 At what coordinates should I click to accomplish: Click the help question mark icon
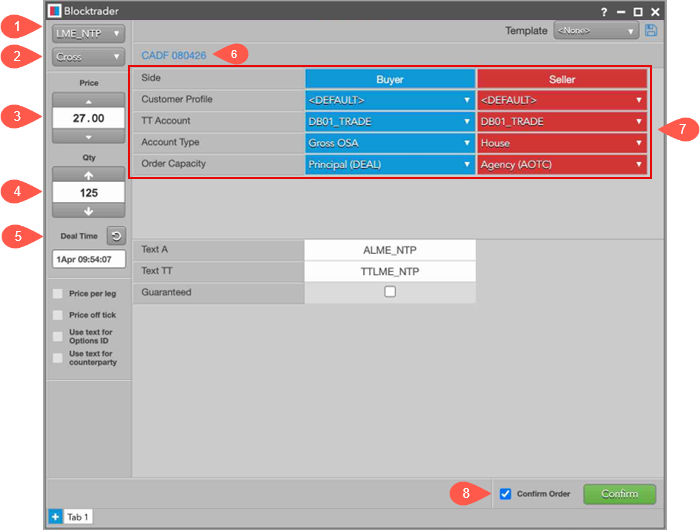(603, 10)
